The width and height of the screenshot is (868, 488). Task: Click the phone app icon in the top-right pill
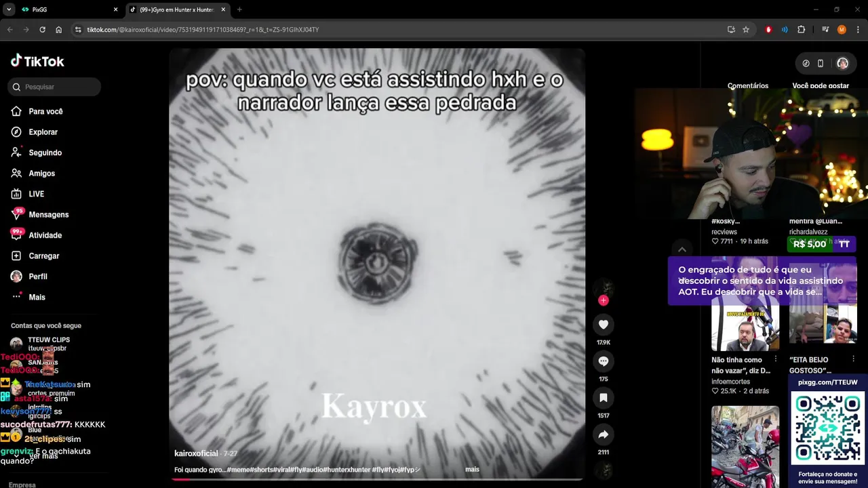(821, 63)
